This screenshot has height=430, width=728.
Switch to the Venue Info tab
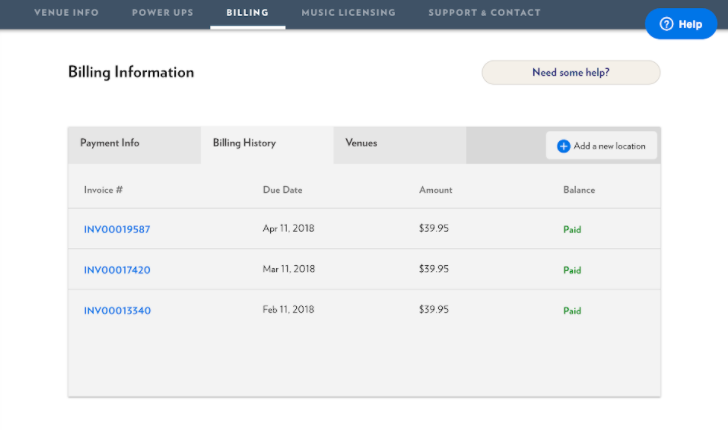click(x=66, y=13)
